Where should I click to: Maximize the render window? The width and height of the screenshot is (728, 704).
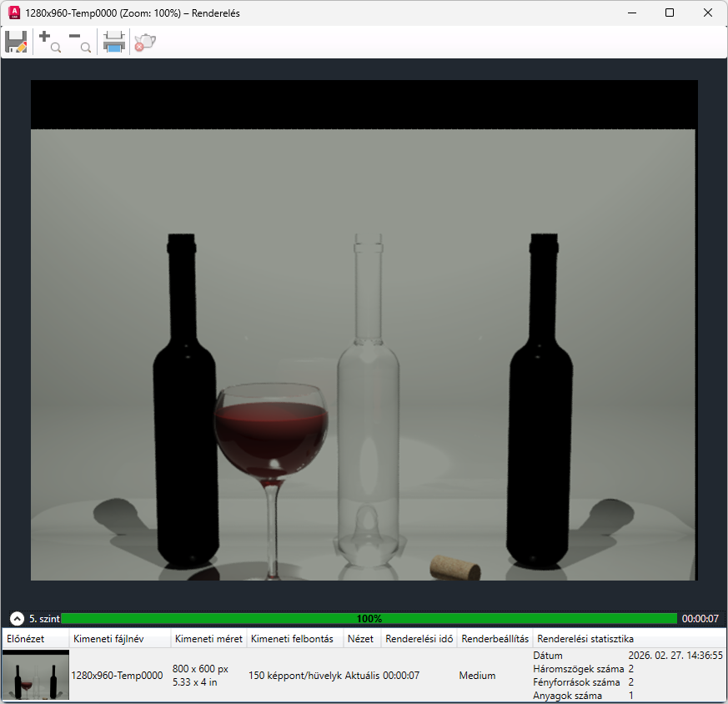click(x=670, y=13)
